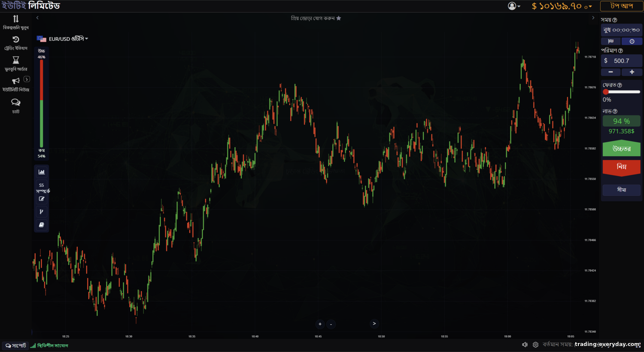The height and width of the screenshot is (352, 644).
Task: Increase amount with plus button
Action: pyautogui.click(x=632, y=72)
